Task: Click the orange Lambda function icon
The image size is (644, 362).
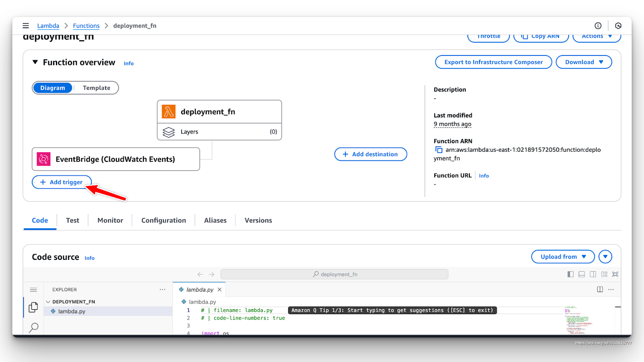Action: click(169, 111)
